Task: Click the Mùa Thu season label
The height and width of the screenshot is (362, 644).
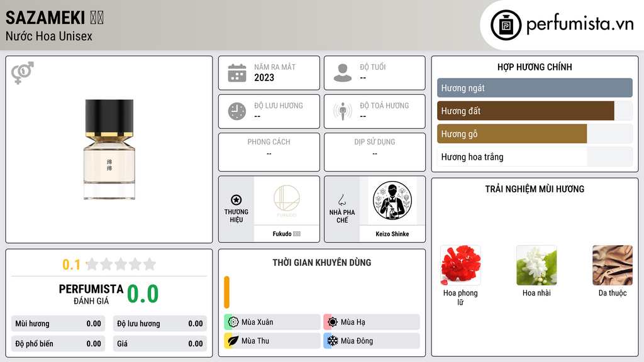Action: tap(255, 341)
